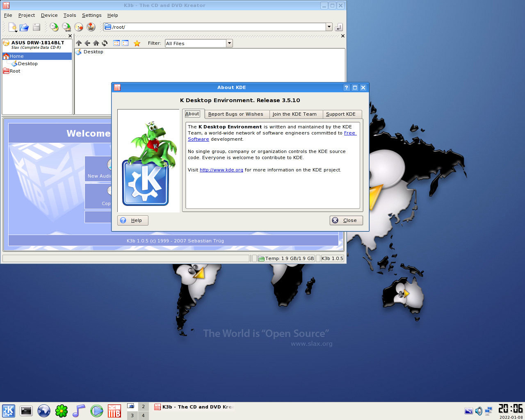Click the save project floppy icon

[37, 27]
